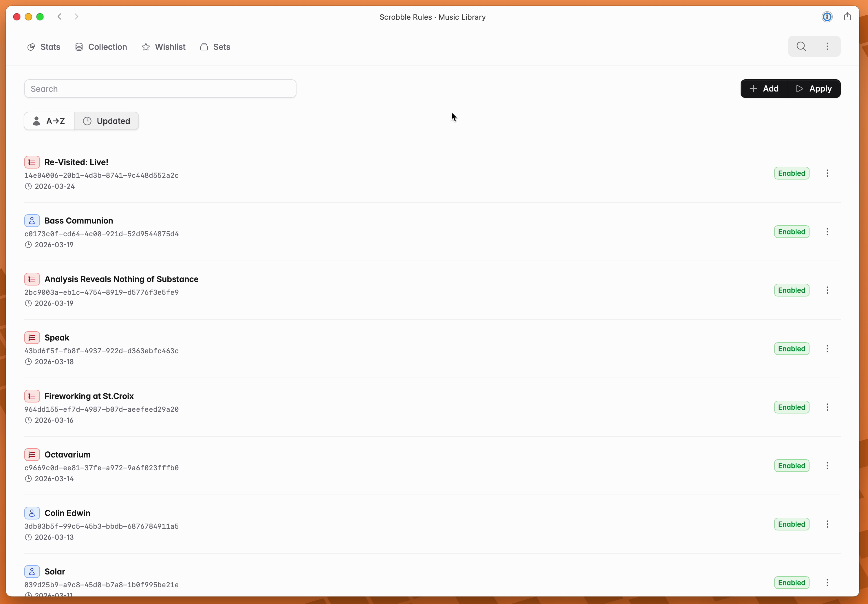Viewport: 868px width, 604px height.
Task: Toggle Enabled badge for Colin Edwin
Action: (792, 524)
